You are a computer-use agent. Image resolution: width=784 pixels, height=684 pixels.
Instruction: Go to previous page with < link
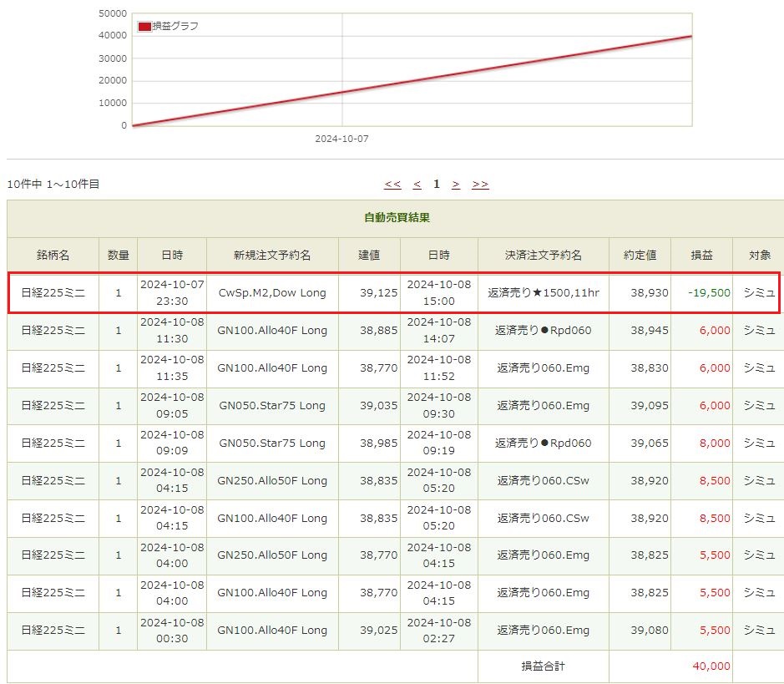coord(417,185)
